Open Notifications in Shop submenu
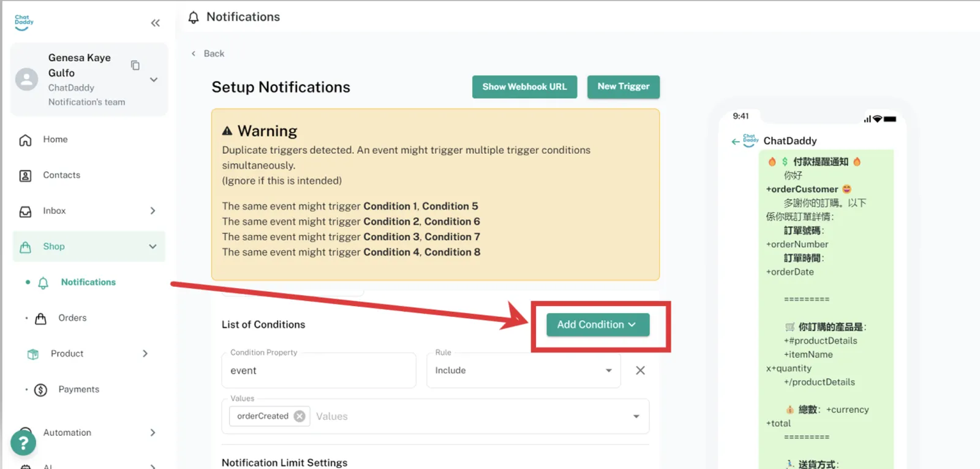This screenshot has width=980, height=469. [88, 282]
